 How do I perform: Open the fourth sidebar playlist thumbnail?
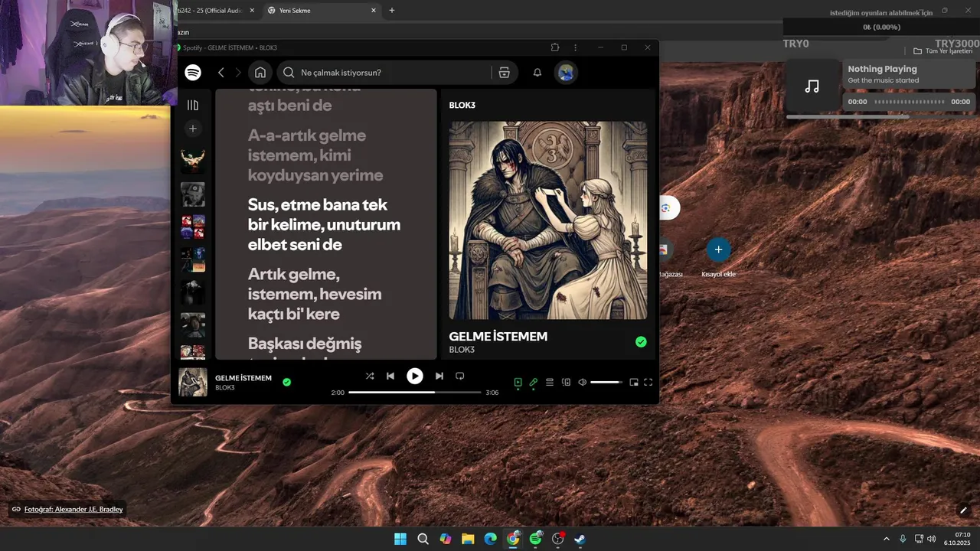[x=193, y=260]
